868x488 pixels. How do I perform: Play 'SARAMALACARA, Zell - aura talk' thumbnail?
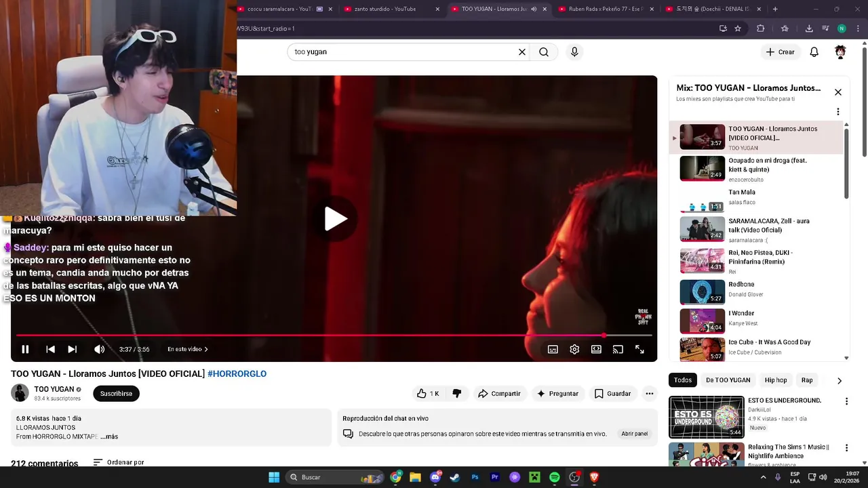(702, 229)
